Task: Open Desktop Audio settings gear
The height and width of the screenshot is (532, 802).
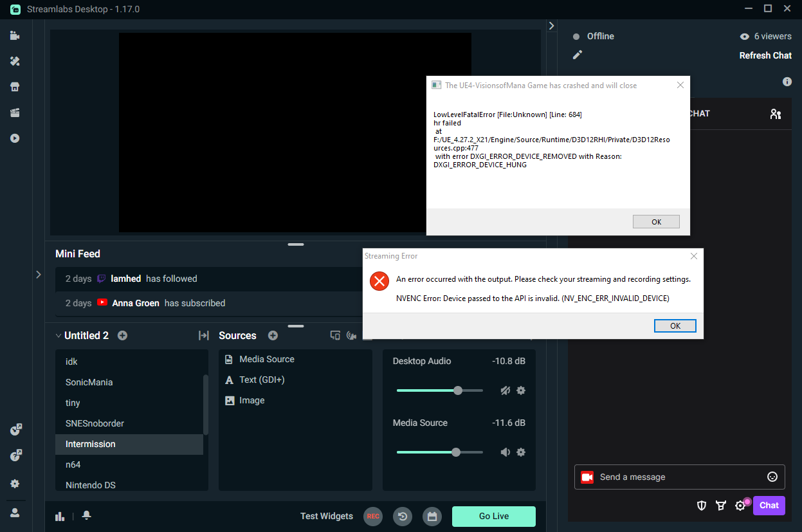Action: click(x=521, y=390)
